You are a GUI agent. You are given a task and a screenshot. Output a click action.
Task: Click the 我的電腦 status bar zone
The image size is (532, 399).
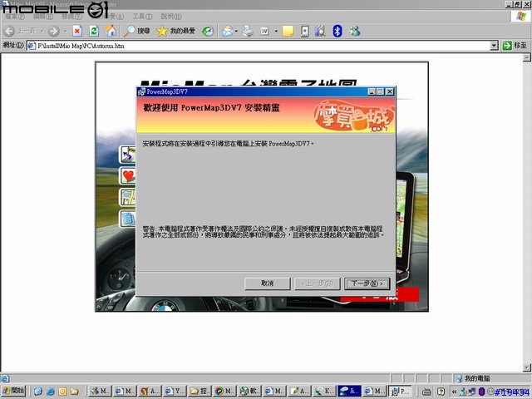tap(491, 378)
